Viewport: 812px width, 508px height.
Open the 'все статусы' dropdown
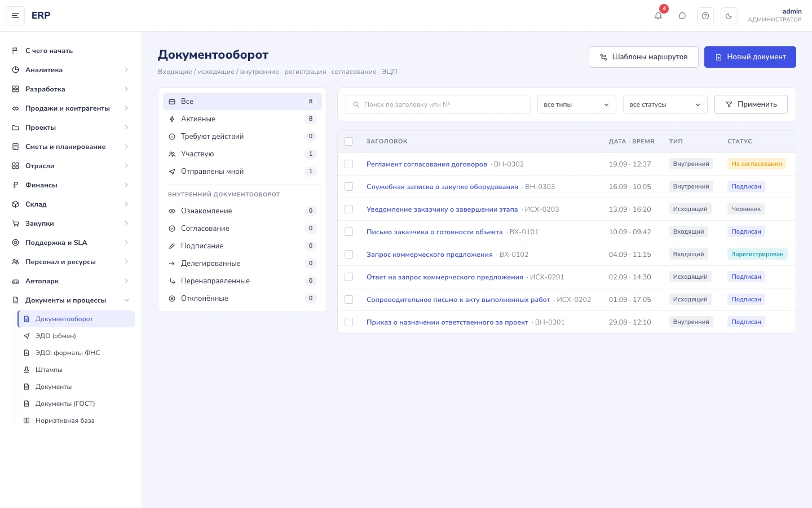[665, 104]
